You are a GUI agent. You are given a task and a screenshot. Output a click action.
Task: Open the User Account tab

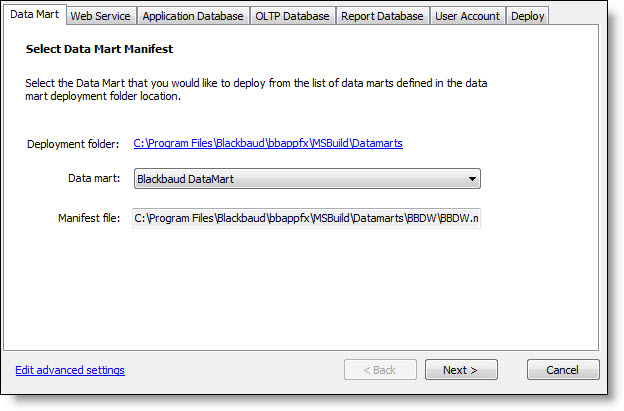click(x=468, y=16)
